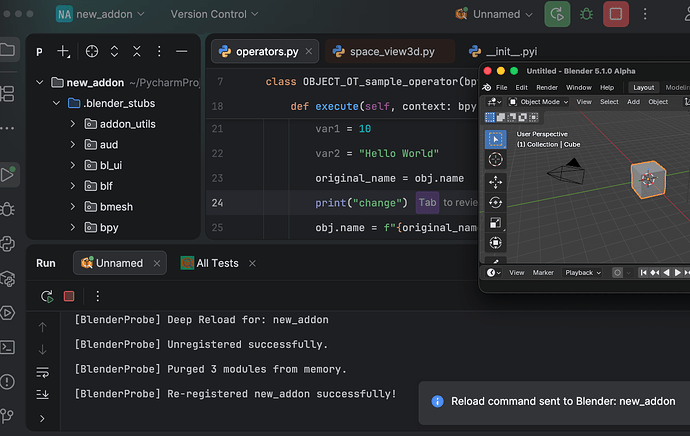Open the Git tool window icon

point(7,415)
